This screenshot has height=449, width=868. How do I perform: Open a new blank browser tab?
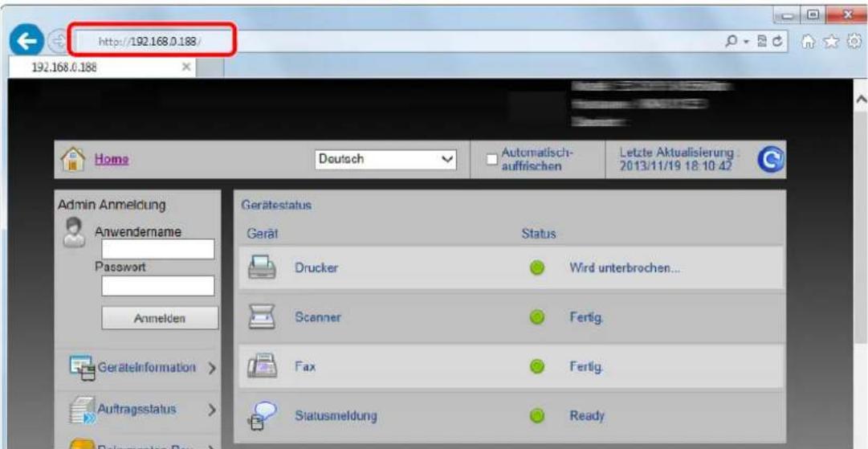[211, 67]
